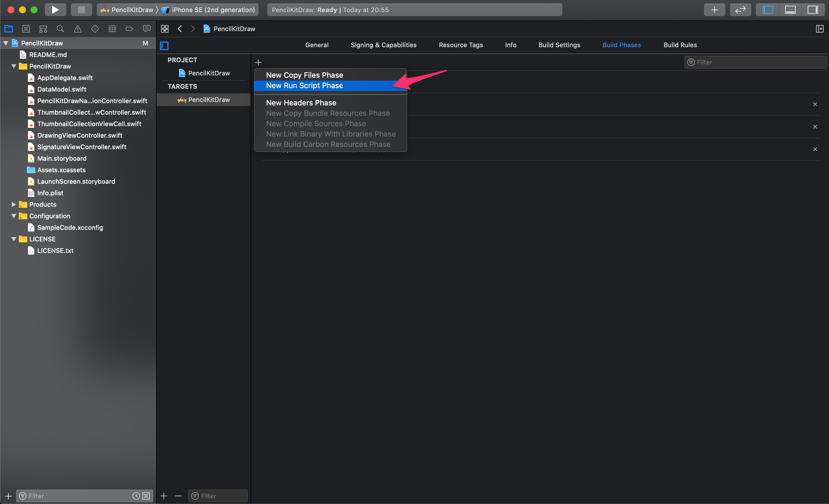Delete the third build phase row

pyautogui.click(x=815, y=149)
